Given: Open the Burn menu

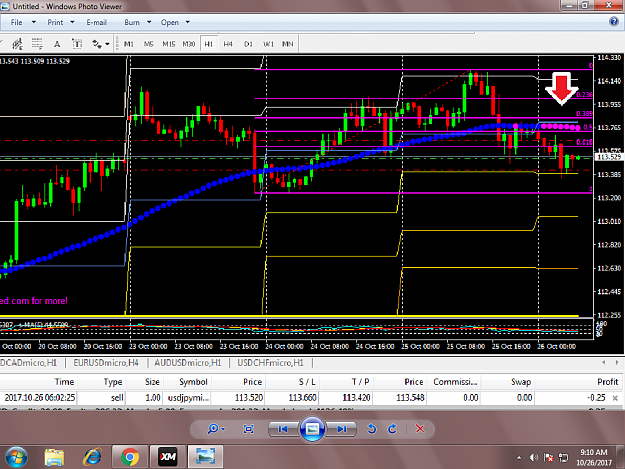Looking at the screenshot, I should pos(132,22).
